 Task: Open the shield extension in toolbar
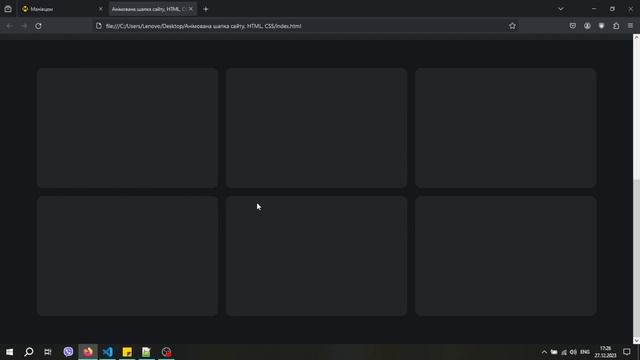tap(601, 26)
